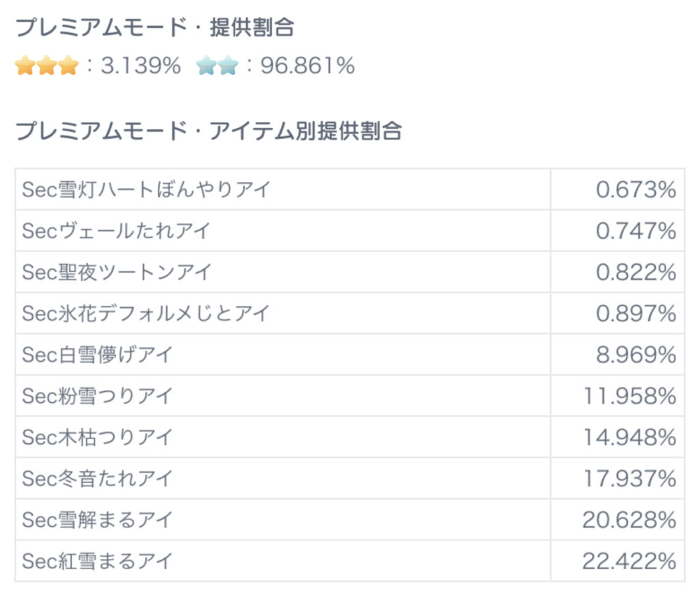700x602 pixels.
Task: Click the 96.861% two-star rate text
Action: pos(307,66)
